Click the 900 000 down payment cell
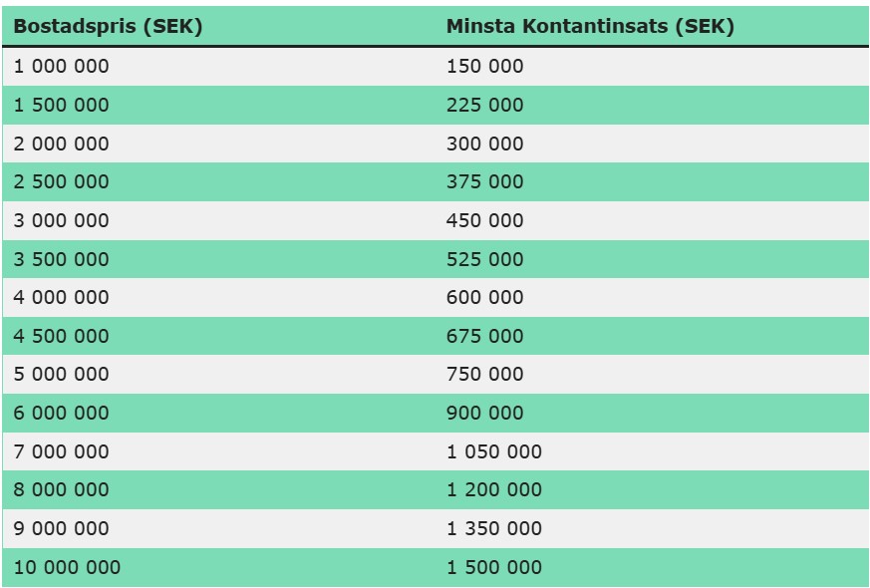Screen dimensions: 870x588 484,413
